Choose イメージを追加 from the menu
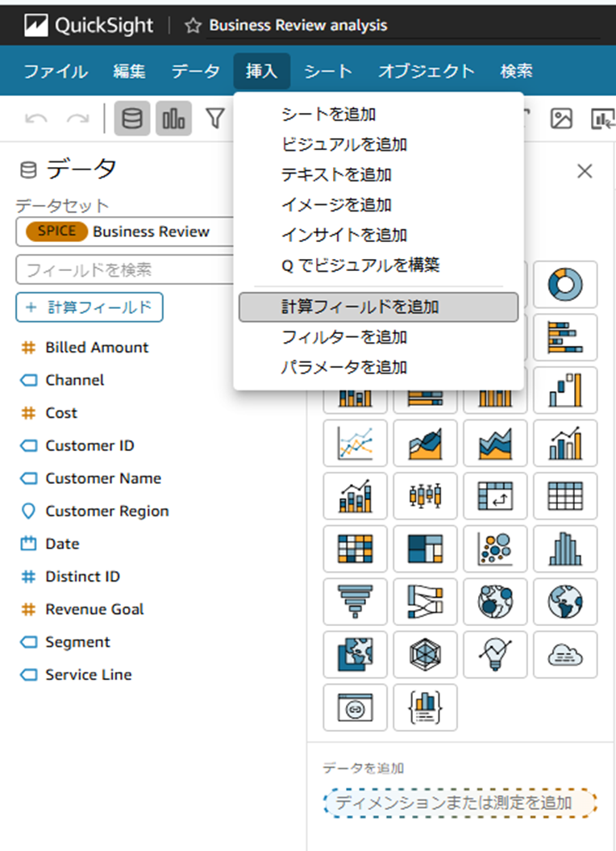 tap(378, 205)
